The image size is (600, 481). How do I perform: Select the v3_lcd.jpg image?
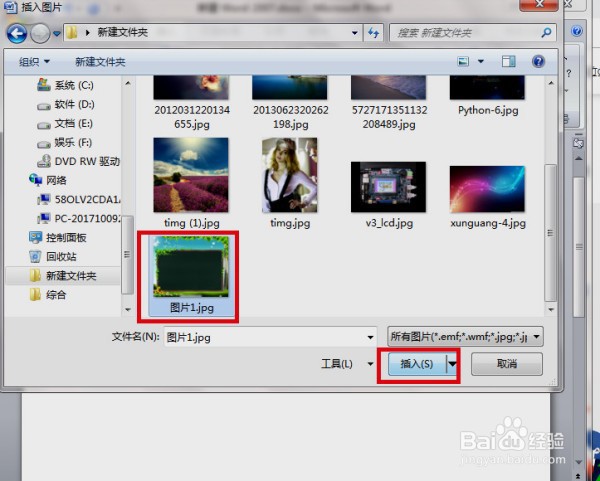tap(389, 194)
